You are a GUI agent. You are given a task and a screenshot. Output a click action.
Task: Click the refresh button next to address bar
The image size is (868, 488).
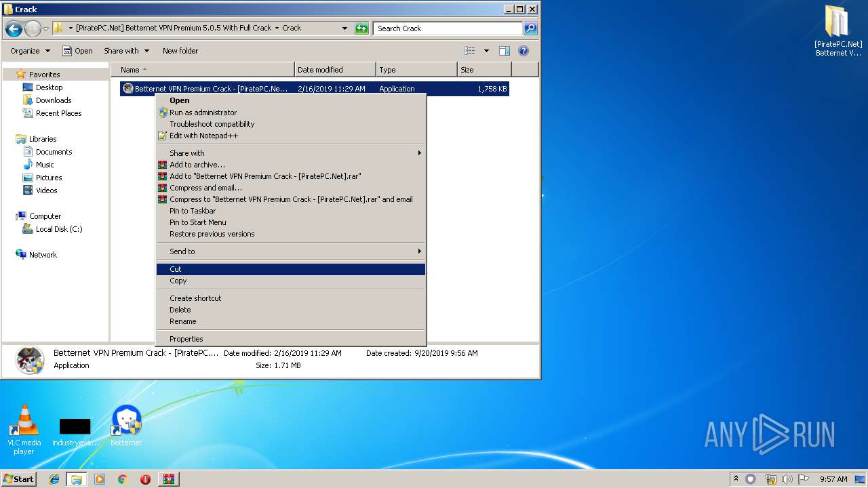click(x=361, y=28)
